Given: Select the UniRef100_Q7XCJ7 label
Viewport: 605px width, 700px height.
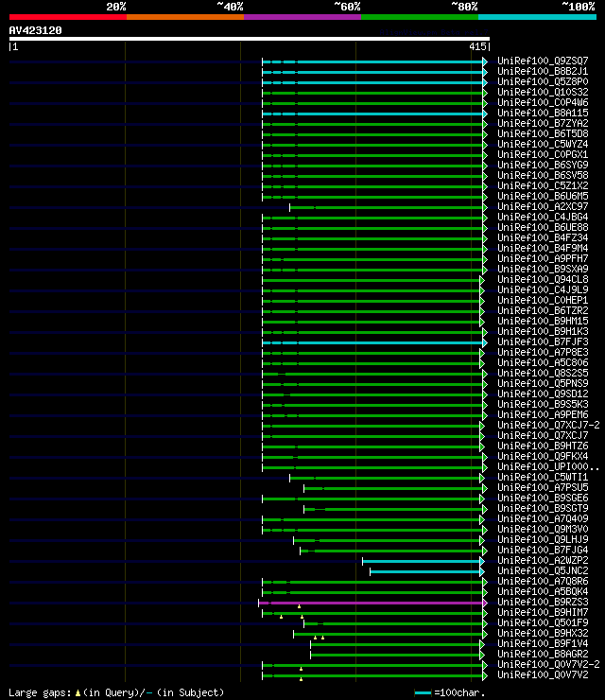Looking at the screenshot, I should [x=543, y=436].
